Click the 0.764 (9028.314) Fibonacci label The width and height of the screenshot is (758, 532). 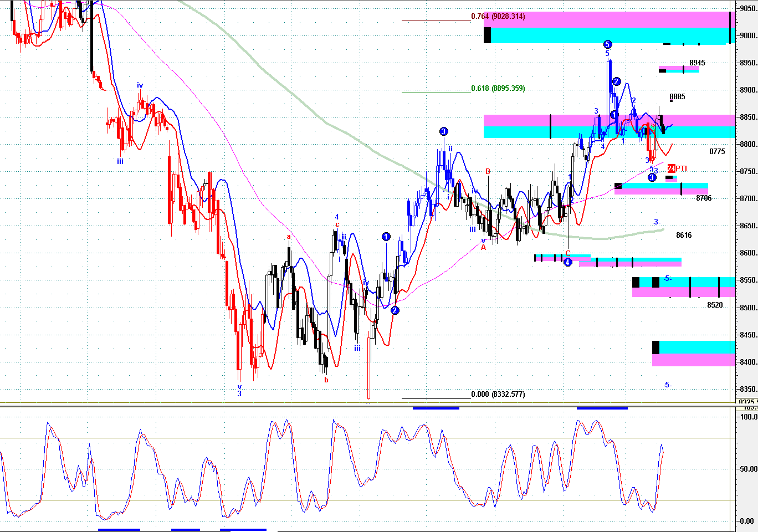[498, 17]
